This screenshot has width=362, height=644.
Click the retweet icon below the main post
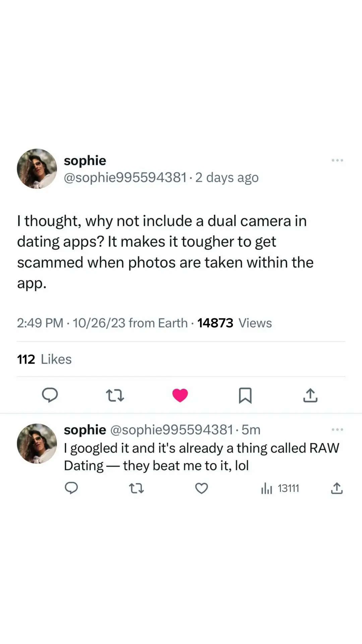point(115,396)
